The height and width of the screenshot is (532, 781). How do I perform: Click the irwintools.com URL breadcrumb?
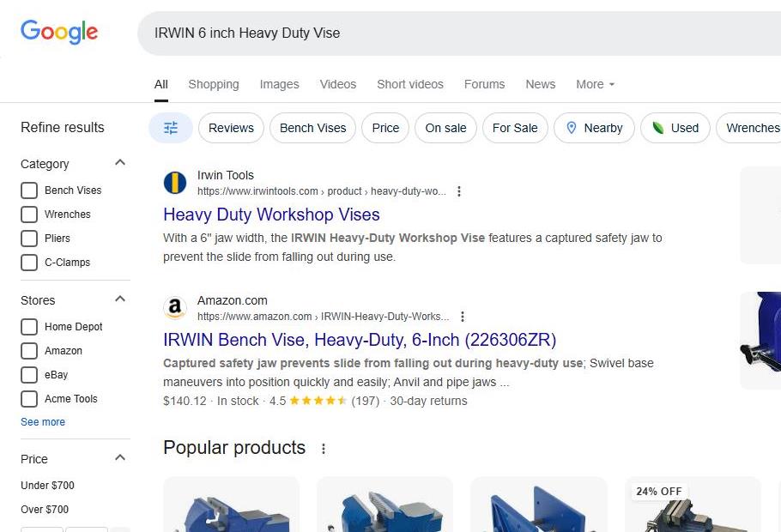[x=322, y=191]
